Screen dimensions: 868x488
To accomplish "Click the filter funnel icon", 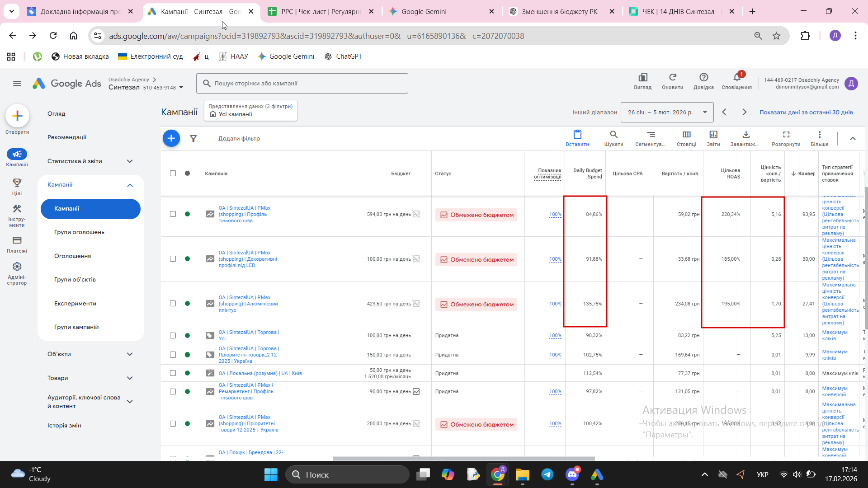I will (193, 139).
